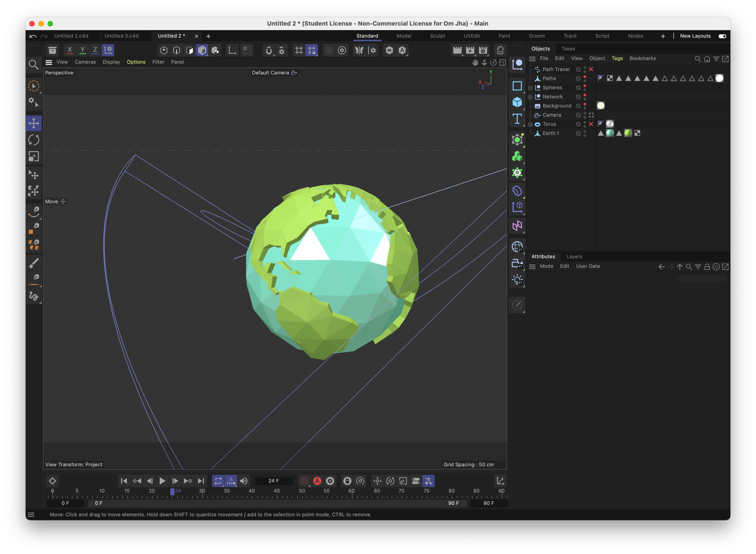This screenshot has height=554, width=756.
Task: Open Tags menu in Objects panel
Action: pos(617,58)
